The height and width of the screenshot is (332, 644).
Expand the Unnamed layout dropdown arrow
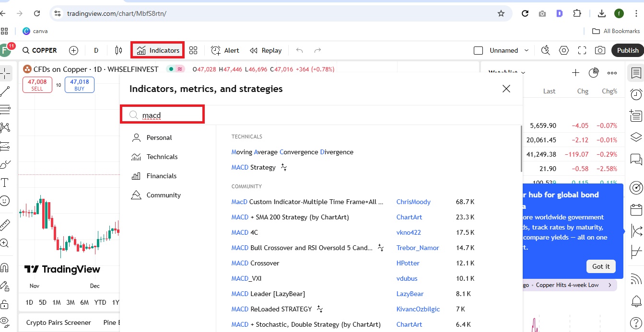pyautogui.click(x=527, y=50)
